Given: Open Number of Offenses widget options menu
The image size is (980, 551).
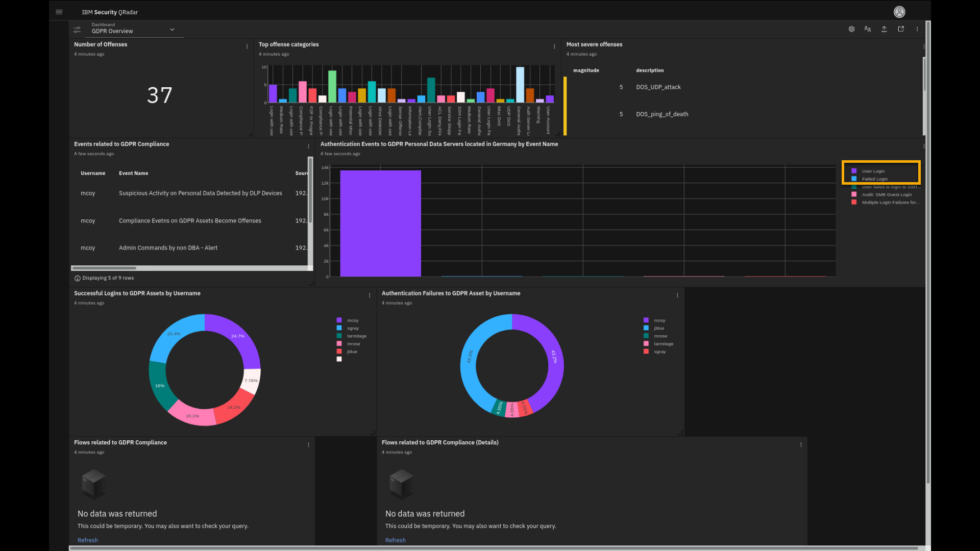Looking at the screenshot, I should pos(247,46).
